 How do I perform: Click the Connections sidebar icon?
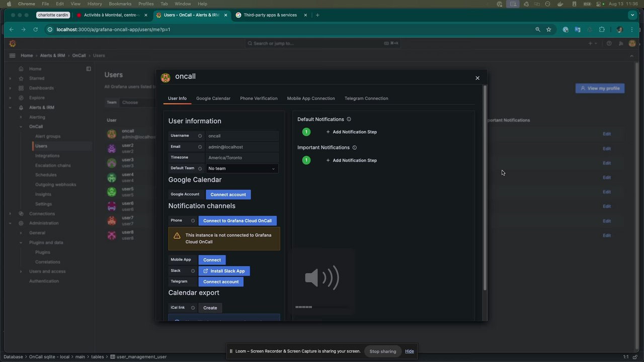[x=21, y=214]
